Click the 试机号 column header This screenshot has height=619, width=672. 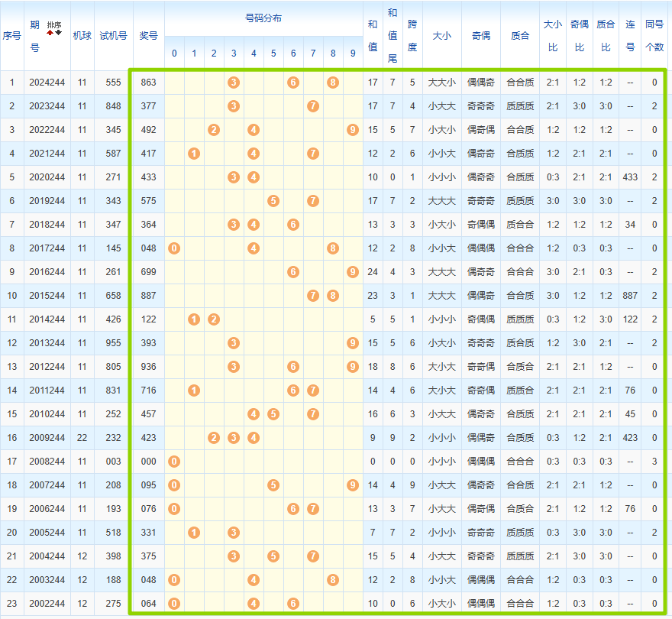coord(113,35)
